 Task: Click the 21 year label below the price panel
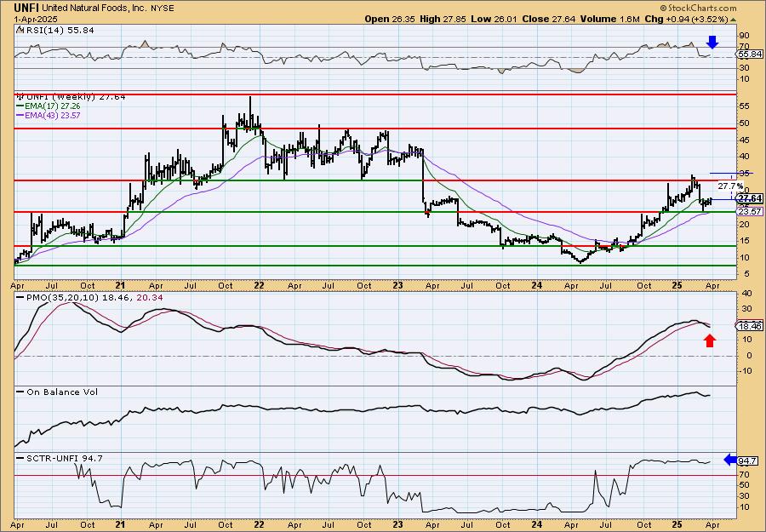[121, 285]
